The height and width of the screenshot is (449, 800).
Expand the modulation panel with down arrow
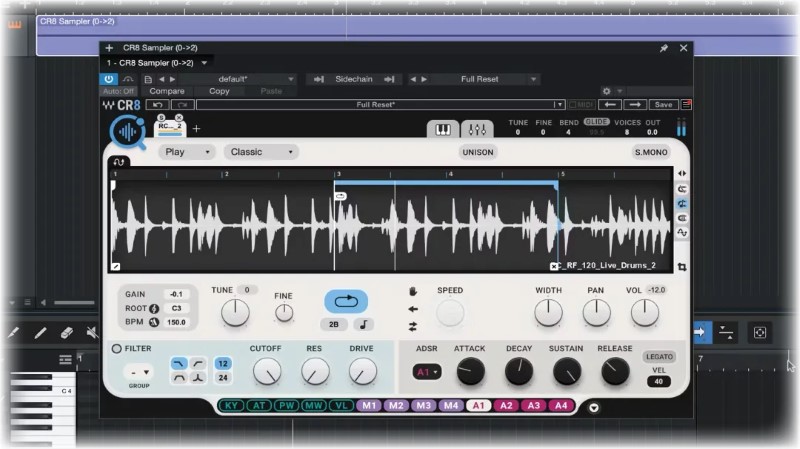coord(593,408)
